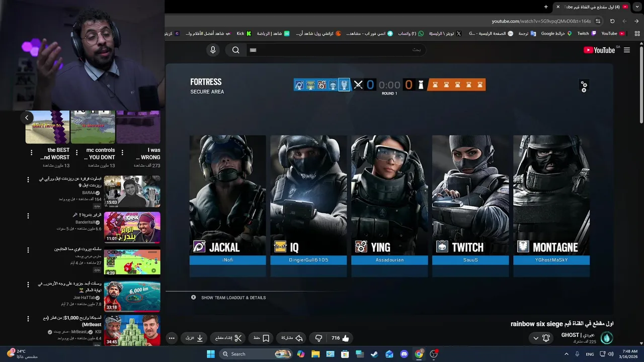Create a clip with scissors button
644x362 pixels.
(x=227, y=338)
